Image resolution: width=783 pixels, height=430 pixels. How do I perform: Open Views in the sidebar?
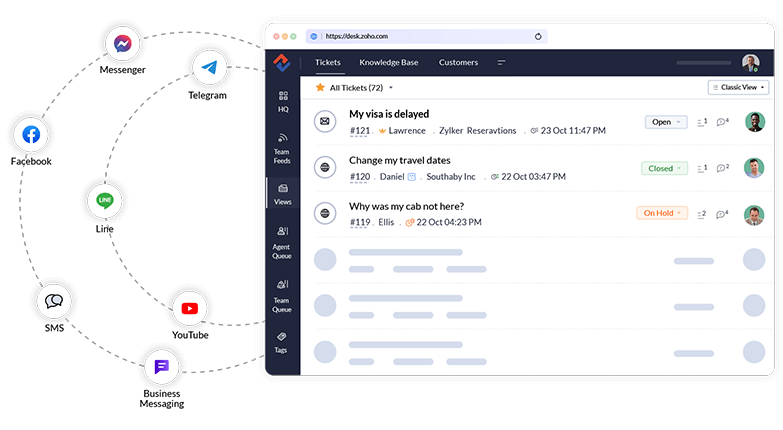(283, 194)
